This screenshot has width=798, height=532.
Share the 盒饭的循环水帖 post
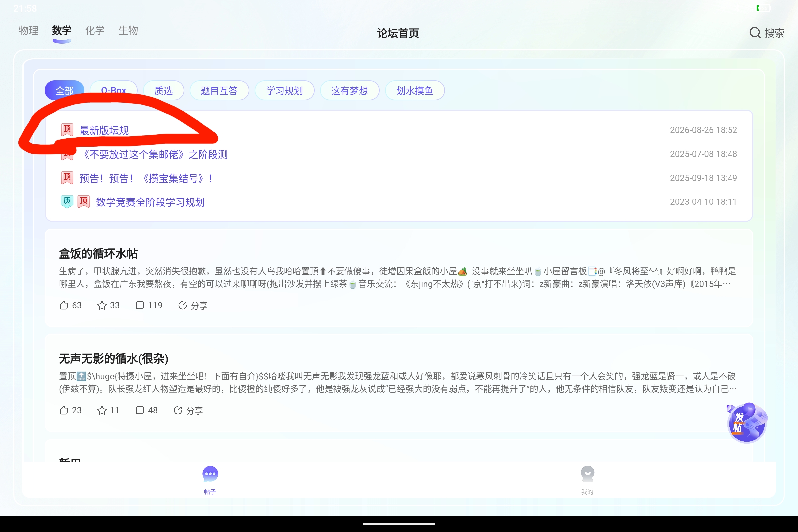[193, 305]
